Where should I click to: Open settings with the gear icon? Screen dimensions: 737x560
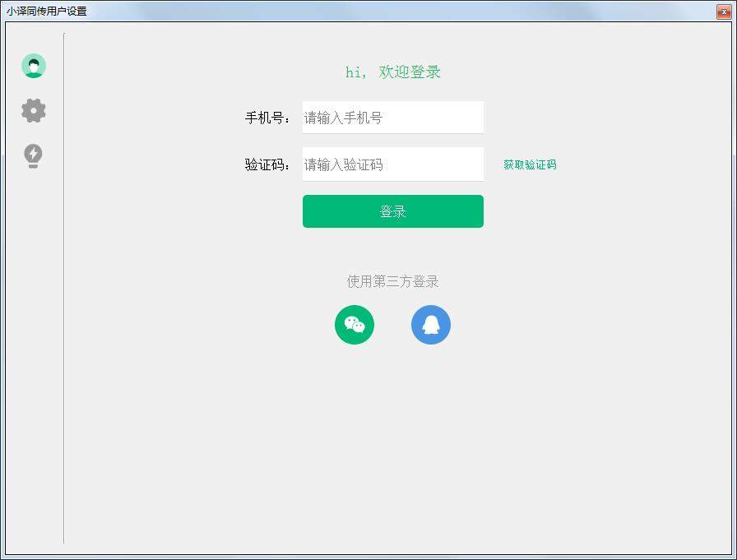(33, 110)
